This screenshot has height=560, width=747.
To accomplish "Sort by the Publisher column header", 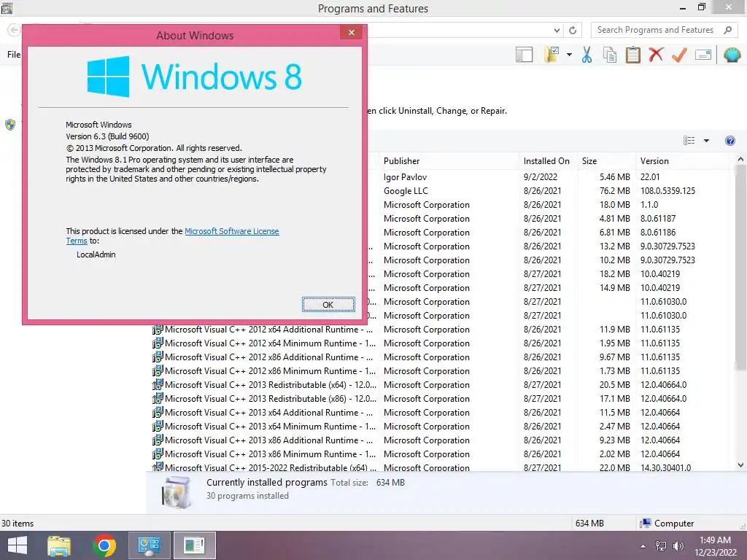I will [x=449, y=161].
